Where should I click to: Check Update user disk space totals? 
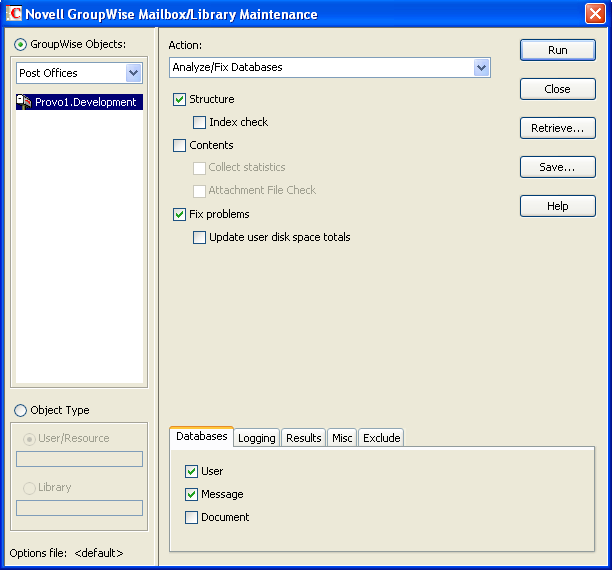coord(200,238)
